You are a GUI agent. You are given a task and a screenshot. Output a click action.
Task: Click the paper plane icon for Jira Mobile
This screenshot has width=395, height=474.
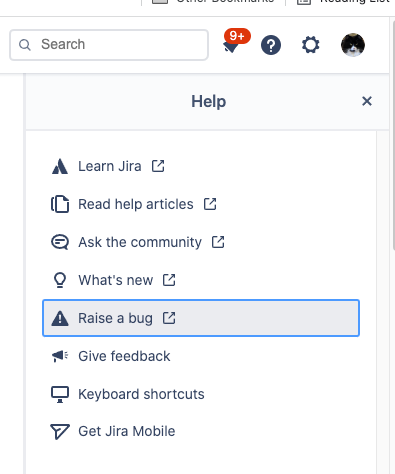60,432
